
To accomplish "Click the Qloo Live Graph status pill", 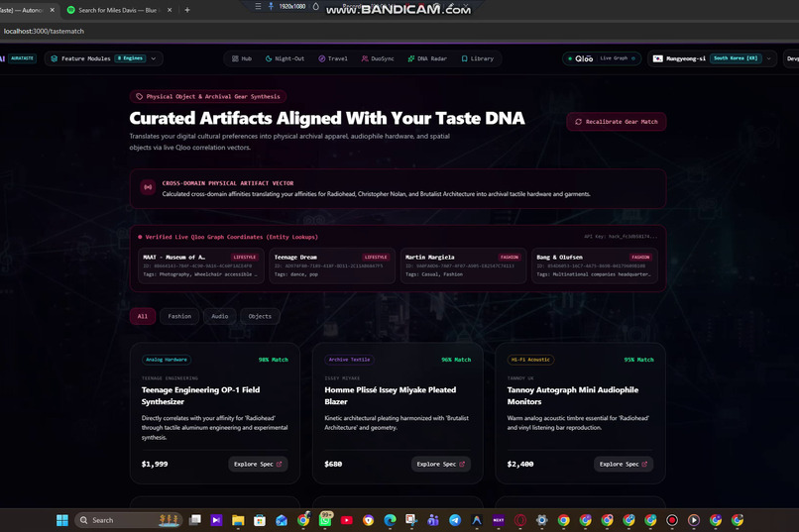I will [x=602, y=58].
